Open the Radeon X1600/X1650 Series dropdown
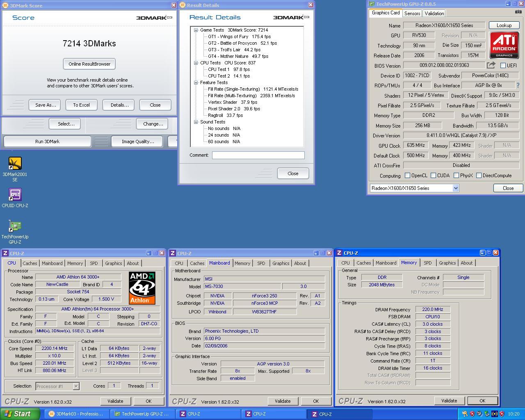 (x=455, y=188)
